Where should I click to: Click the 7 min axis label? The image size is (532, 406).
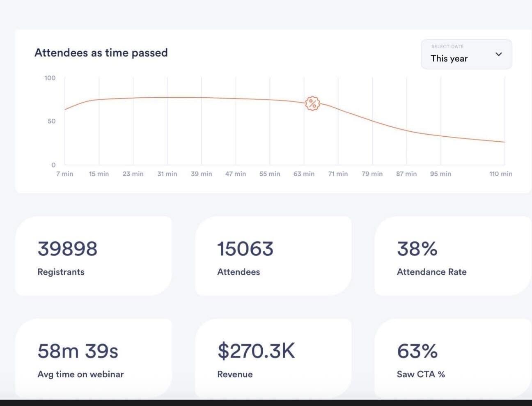[64, 174]
